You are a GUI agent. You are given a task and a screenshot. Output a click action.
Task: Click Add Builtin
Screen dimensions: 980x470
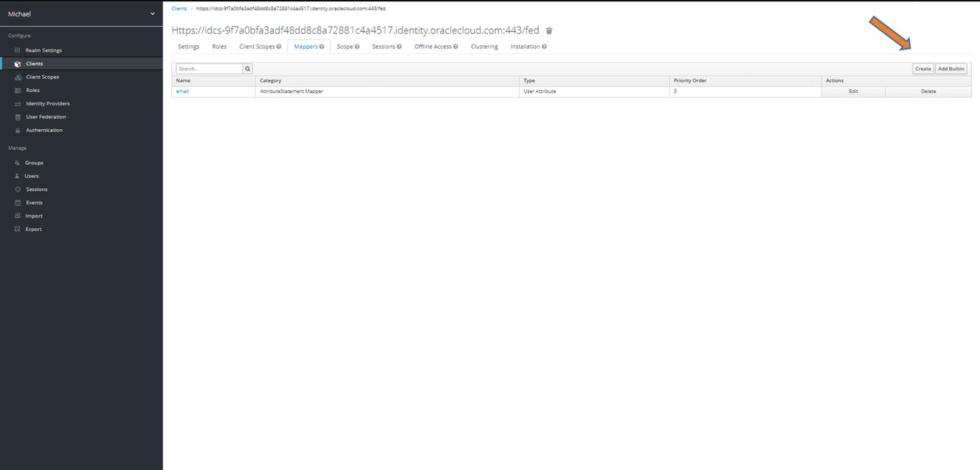(951, 68)
